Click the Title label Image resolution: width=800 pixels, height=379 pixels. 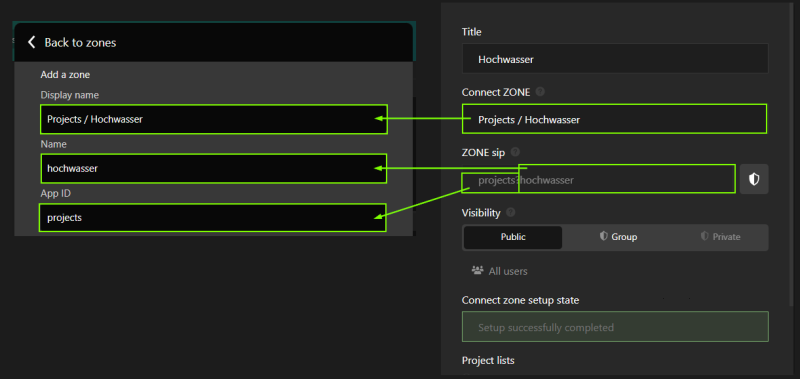pos(471,32)
